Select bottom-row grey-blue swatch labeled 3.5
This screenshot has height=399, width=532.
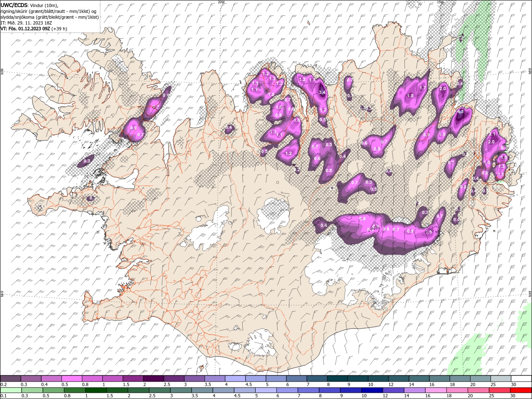click(202, 390)
